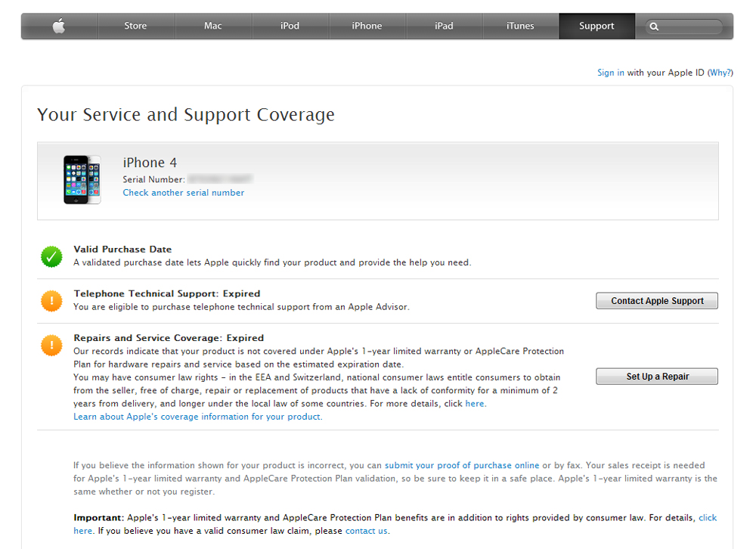Click the green Valid Purchase Date checkmark icon

click(x=51, y=256)
